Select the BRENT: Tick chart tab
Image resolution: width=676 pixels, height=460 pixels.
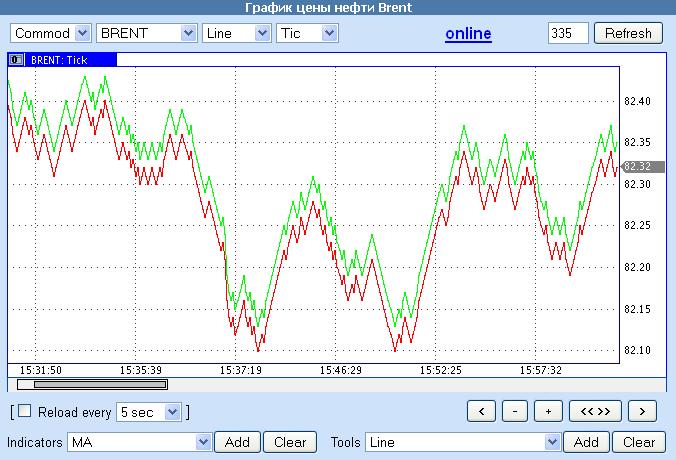[x=63, y=59]
